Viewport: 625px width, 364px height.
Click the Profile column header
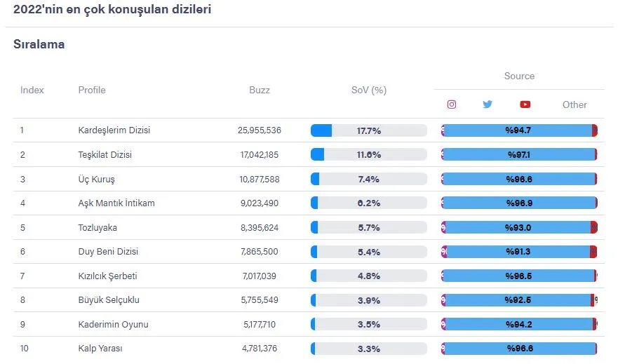(92, 90)
